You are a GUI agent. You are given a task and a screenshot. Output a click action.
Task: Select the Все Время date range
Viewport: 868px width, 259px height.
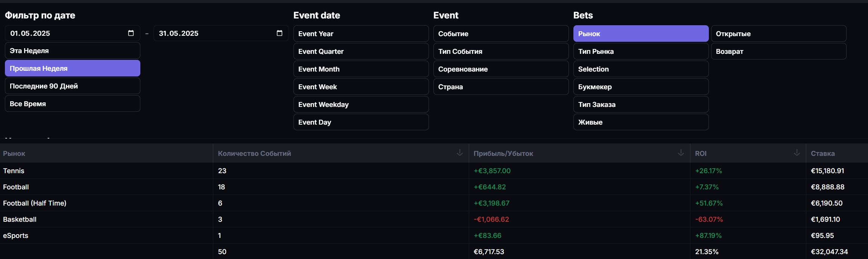point(72,104)
